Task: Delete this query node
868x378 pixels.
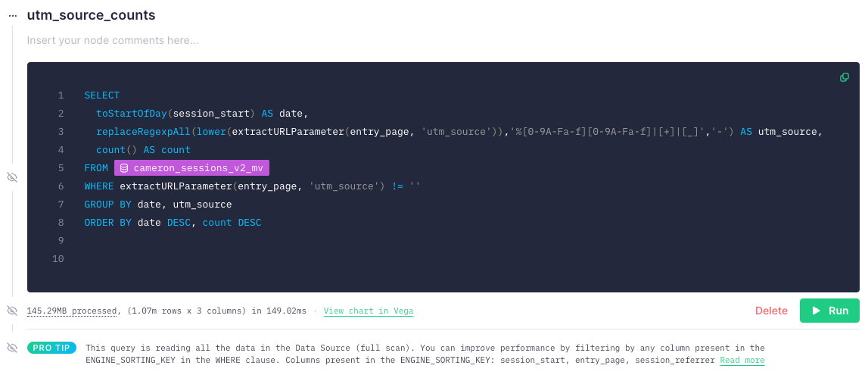Action: [x=771, y=311]
